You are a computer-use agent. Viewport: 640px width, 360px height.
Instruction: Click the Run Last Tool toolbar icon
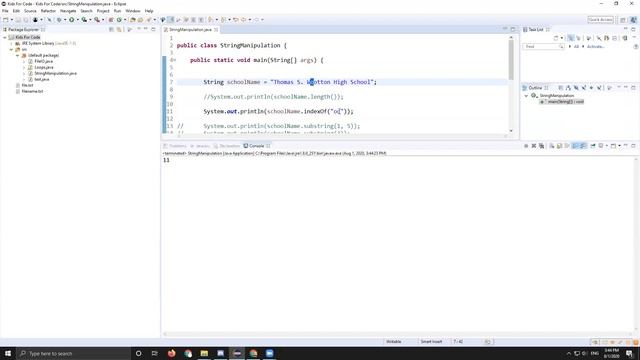(97, 20)
